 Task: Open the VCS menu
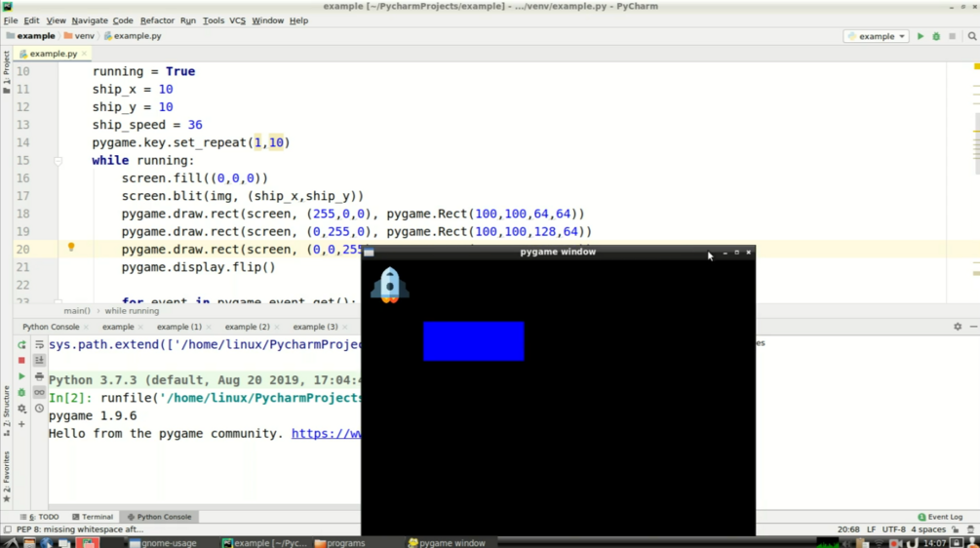238,20
